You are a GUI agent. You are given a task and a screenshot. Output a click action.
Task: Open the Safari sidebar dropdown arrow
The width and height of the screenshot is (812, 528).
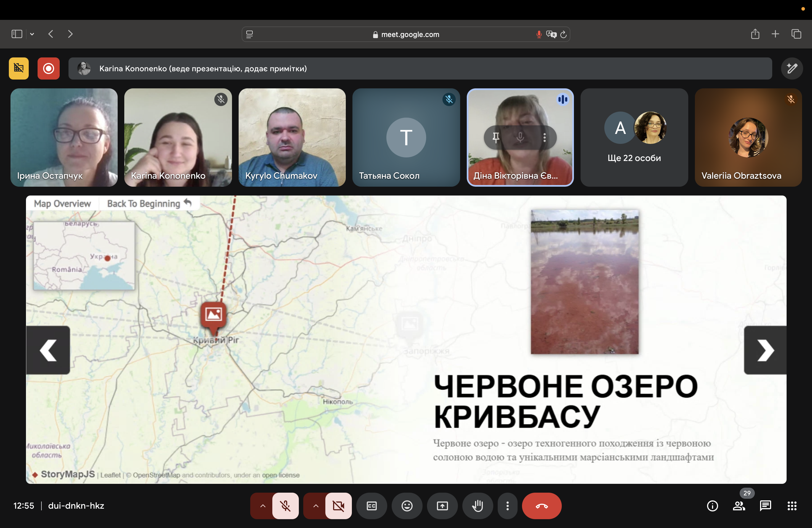pyautogui.click(x=32, y=34)
